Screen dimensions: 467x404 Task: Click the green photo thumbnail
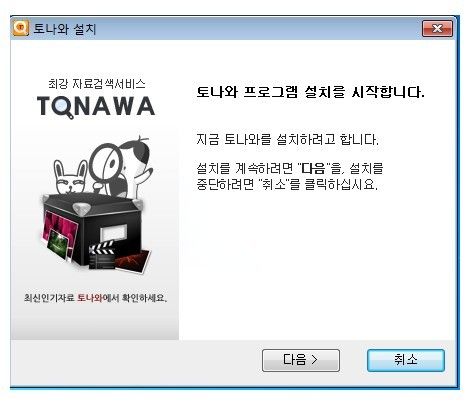57,245
